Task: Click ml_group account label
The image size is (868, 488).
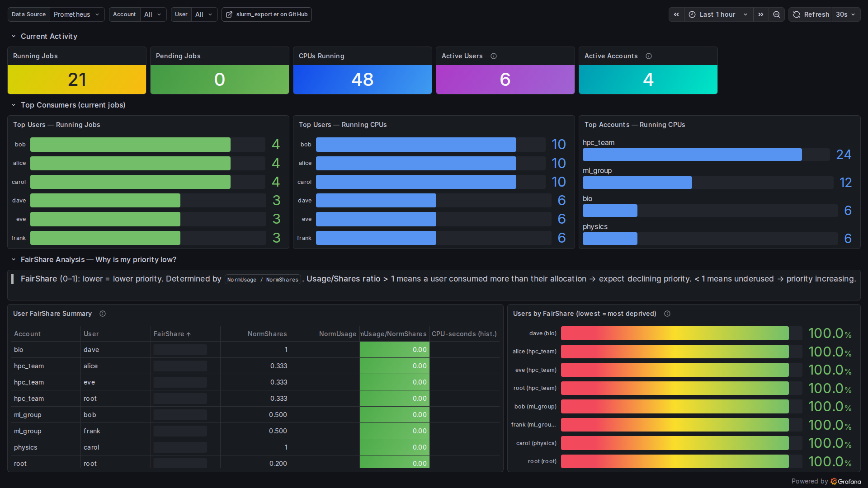Action: coord(597,171)
